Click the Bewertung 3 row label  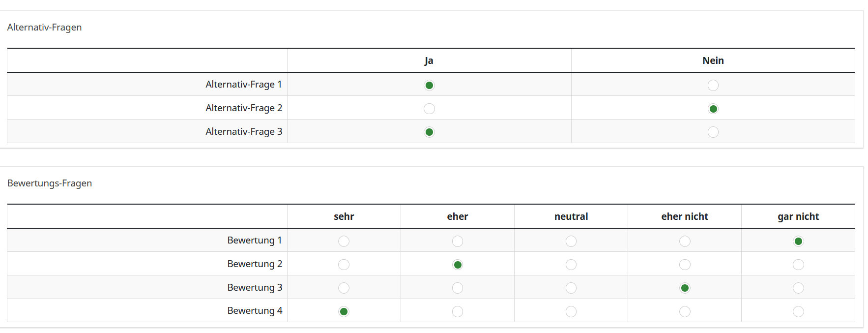[x=255, y=287]
